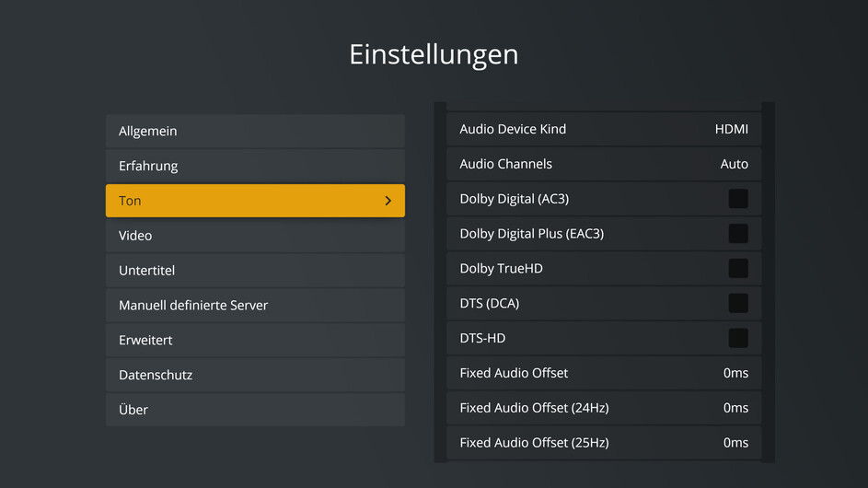This screenshot has height=488, width=868.
Task: Open the Über section
Action: [255, 410]
